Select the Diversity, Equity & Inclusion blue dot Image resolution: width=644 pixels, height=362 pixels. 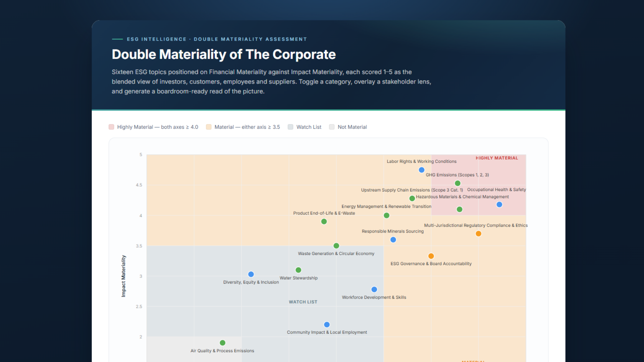pyautogui.click(x=251, y=274)
